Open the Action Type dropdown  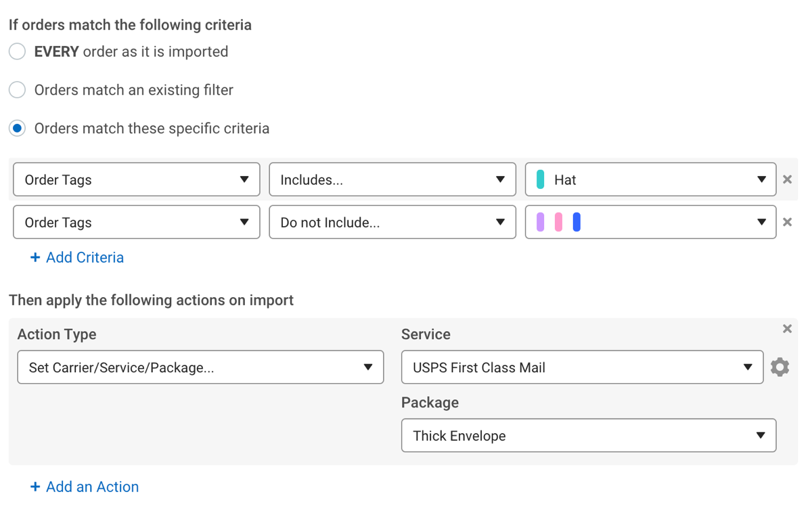tap(200, 367)
